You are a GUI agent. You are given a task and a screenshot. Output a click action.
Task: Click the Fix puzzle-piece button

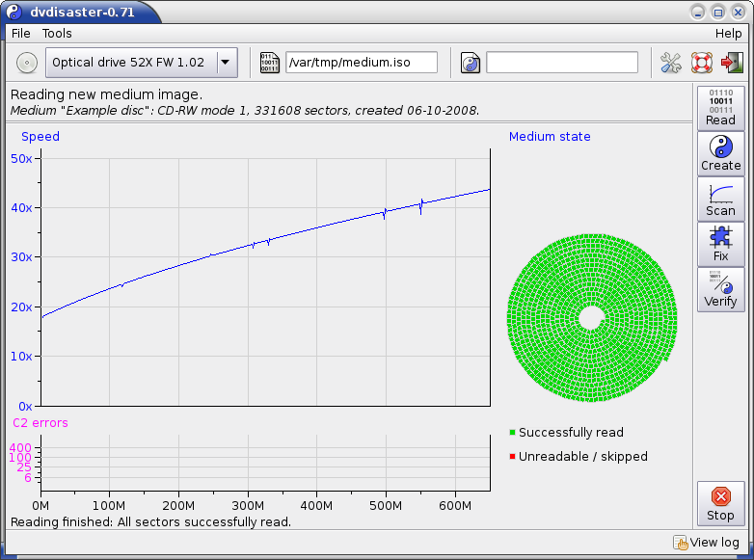pyautogui.click(x=721, y=244)
